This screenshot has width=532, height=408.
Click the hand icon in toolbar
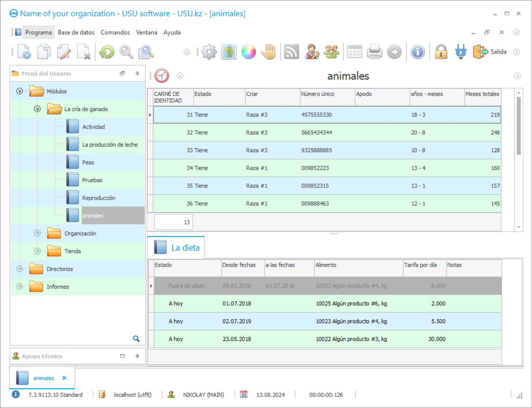pos(268,52)
